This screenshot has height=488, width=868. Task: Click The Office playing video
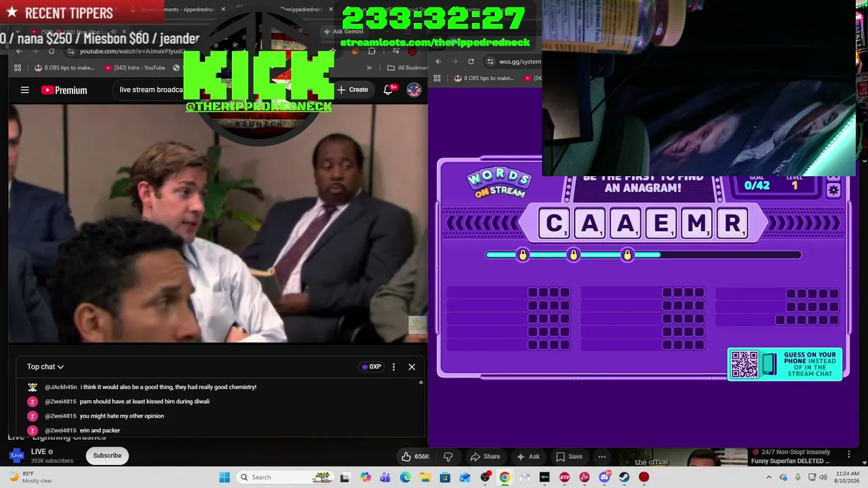point(218,222)
